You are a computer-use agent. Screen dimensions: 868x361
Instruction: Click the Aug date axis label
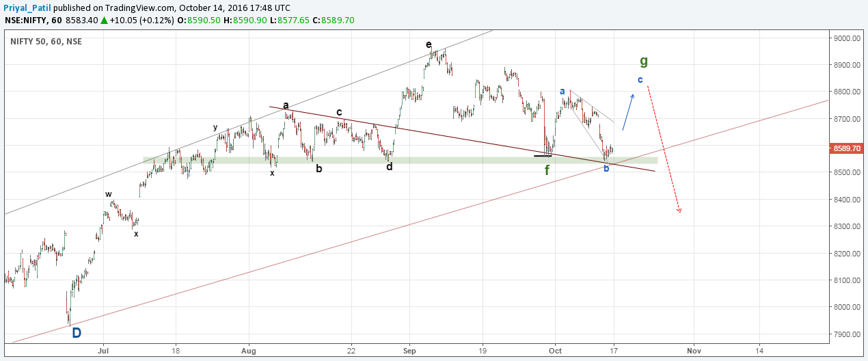click(249, 349)
